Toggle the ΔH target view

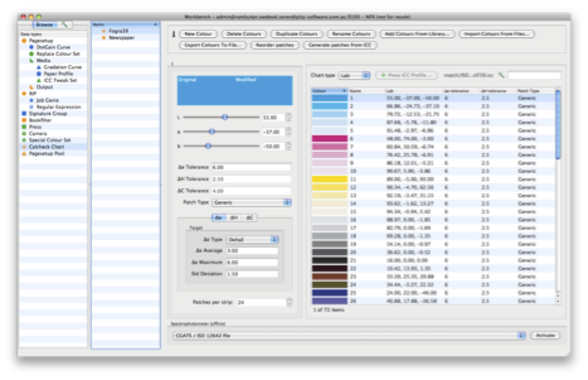tap(234, 217)
